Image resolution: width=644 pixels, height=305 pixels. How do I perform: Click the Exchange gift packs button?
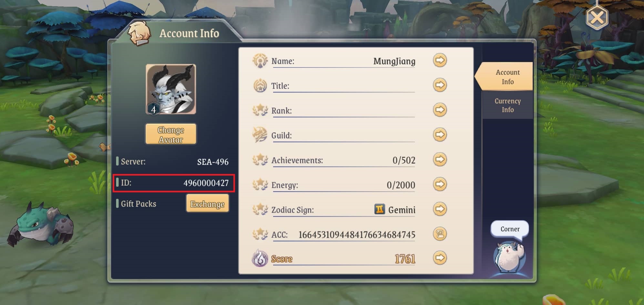[207, 204]
